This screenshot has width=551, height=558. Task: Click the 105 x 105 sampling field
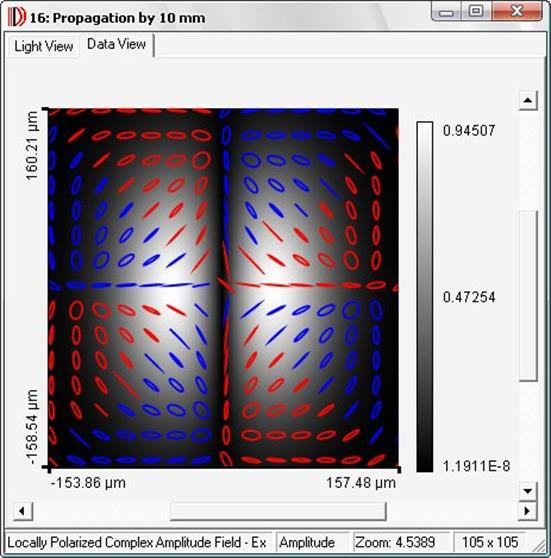click(490, 543)
